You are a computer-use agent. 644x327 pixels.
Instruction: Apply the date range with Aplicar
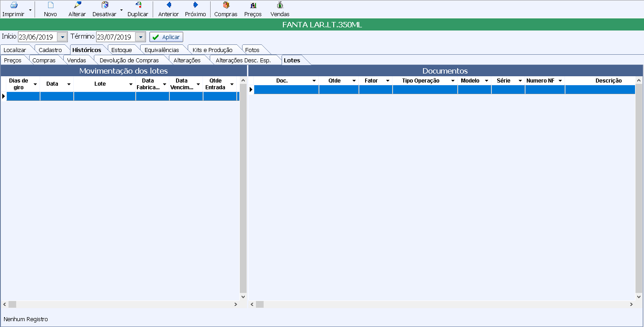coord(166,37)
